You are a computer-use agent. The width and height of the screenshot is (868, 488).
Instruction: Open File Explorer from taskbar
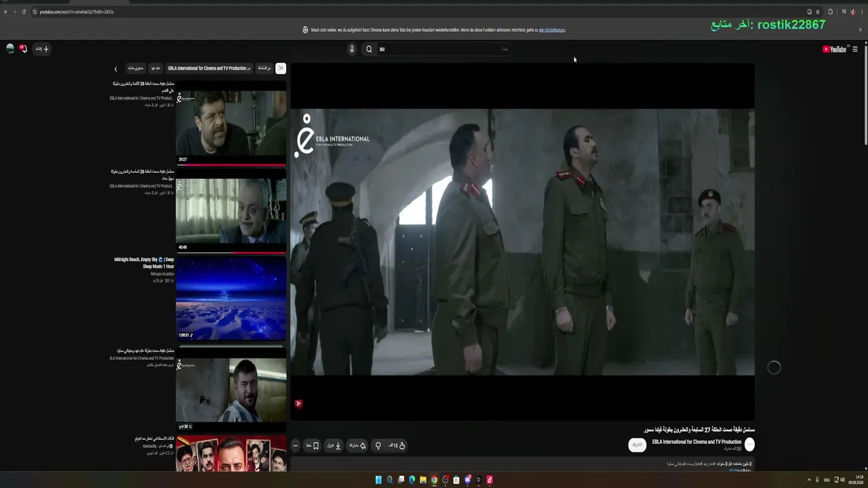[422, 480]
